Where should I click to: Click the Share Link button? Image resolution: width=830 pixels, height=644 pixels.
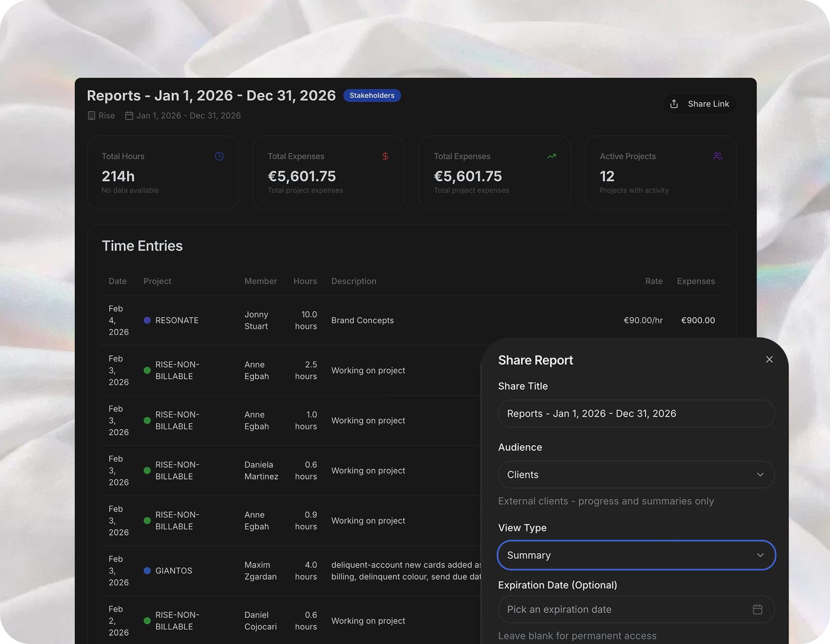point(699,104)
